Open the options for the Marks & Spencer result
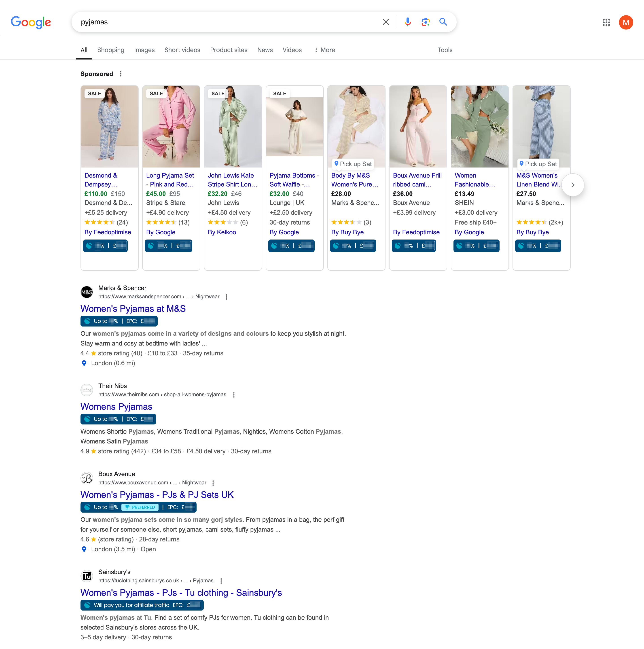644x649 pixels. coord(226,297)
